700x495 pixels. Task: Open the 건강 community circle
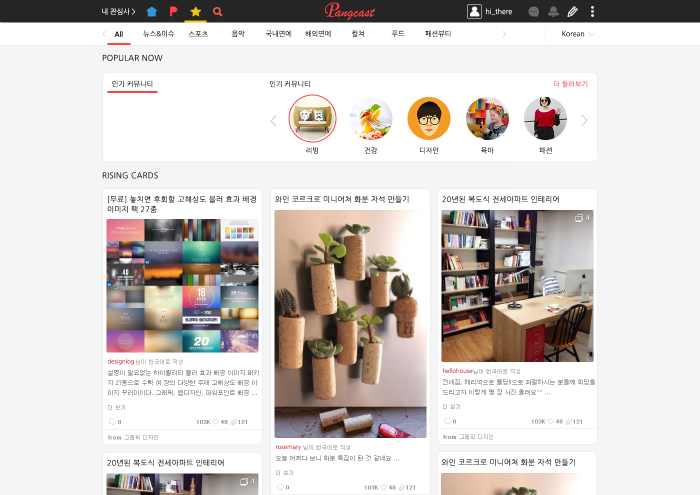click(371, 119)
